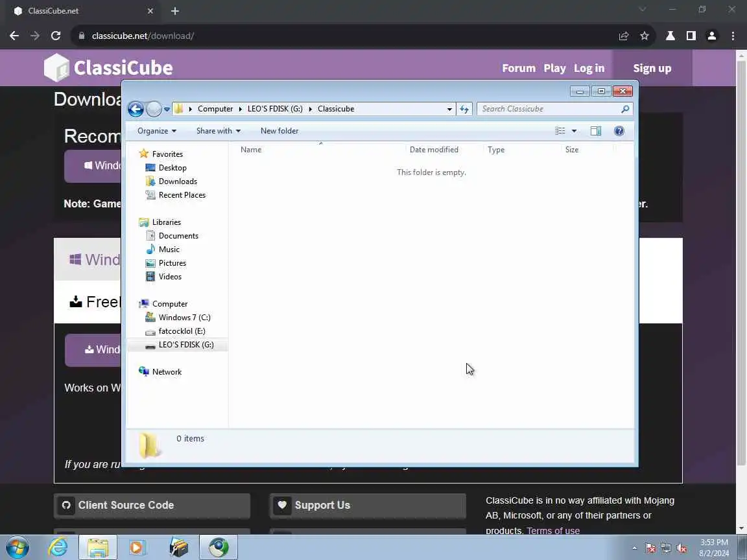Open the Organize menu

157,131
